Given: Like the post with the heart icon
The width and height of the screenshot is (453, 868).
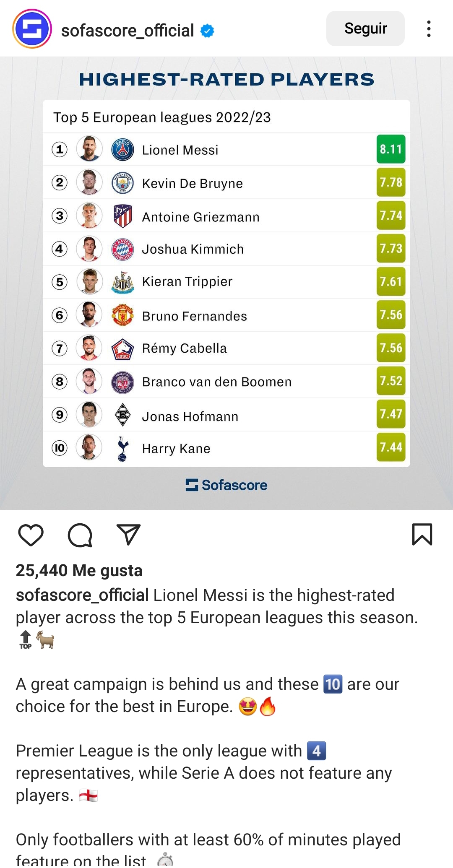Looking at the screenshot, I should pyautogui.click(x=31, y=535).
